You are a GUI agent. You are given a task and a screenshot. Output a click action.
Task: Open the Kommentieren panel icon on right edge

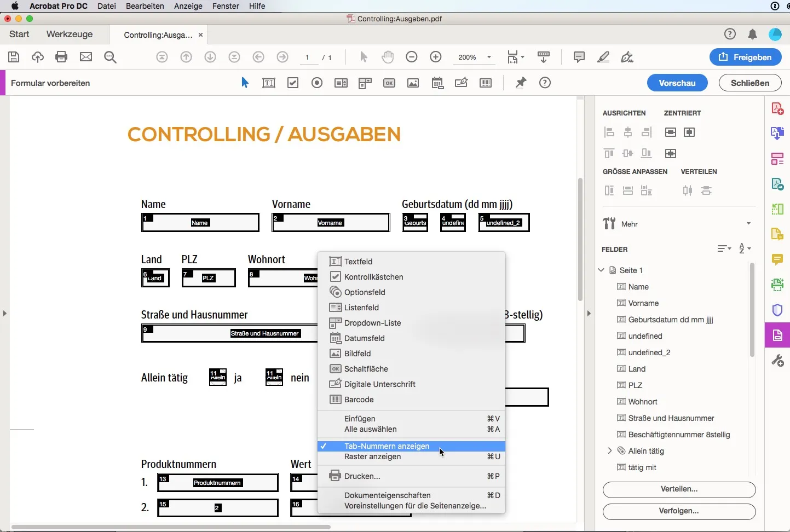tap(777, 259)
